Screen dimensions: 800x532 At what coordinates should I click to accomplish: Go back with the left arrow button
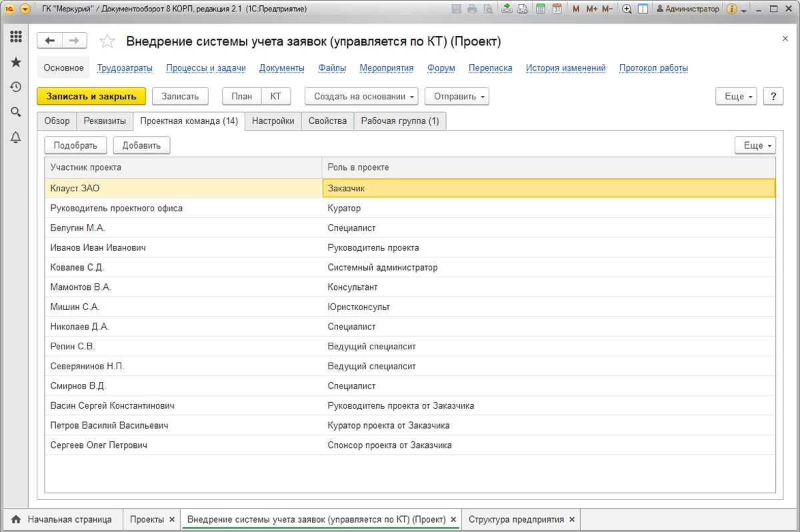(49, 41)
